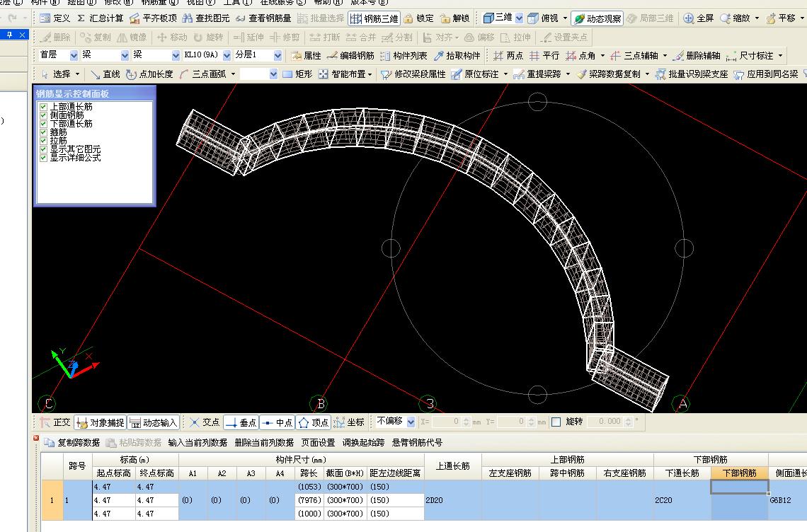Toggle the 钢筋三维 rebar 3D view

(374, 18)
